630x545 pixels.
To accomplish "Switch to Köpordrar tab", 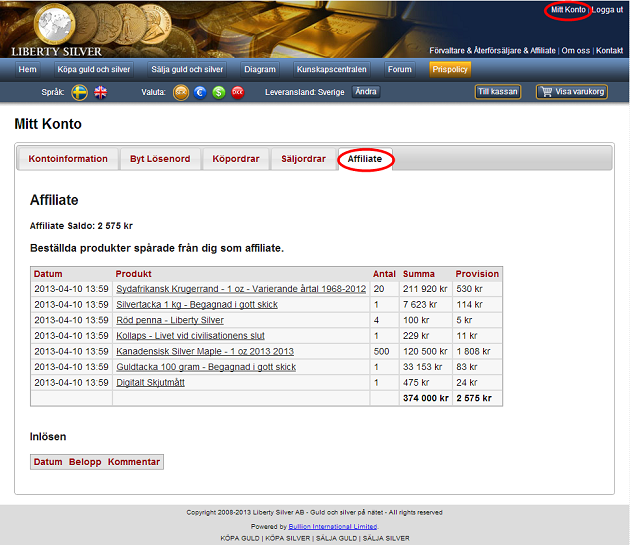I will click(236, 159).
